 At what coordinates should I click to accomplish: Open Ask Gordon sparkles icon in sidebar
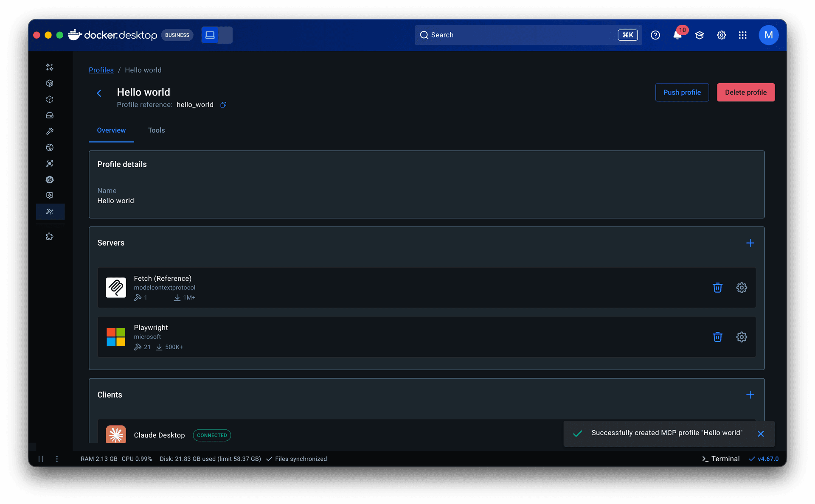(x=50, y=67)
